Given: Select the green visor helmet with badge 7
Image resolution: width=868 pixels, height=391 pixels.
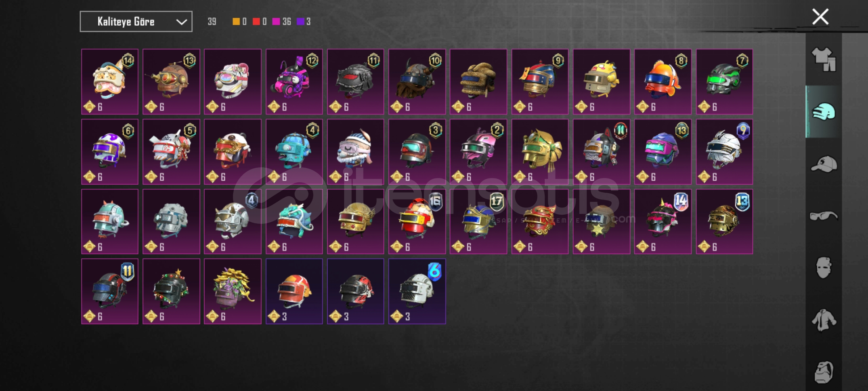Looking at the screenshot, I should 724,82.
